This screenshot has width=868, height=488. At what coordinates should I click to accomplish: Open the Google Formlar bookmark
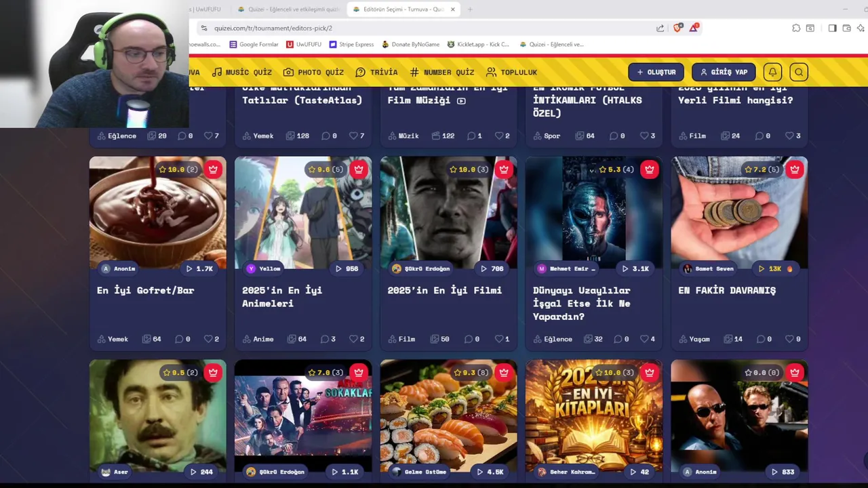254,44
